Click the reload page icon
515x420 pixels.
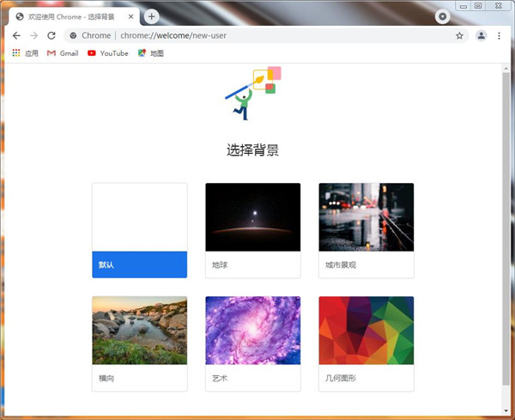tap(51, 35)
